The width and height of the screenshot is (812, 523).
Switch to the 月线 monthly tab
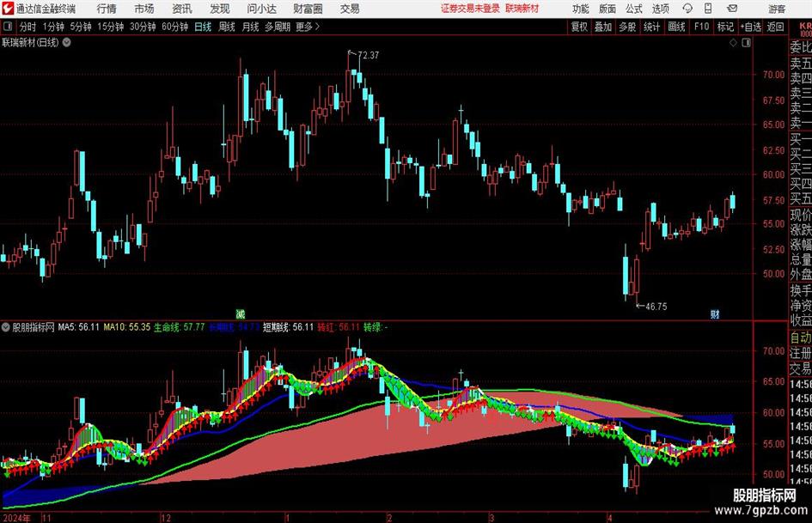(251, 27)
